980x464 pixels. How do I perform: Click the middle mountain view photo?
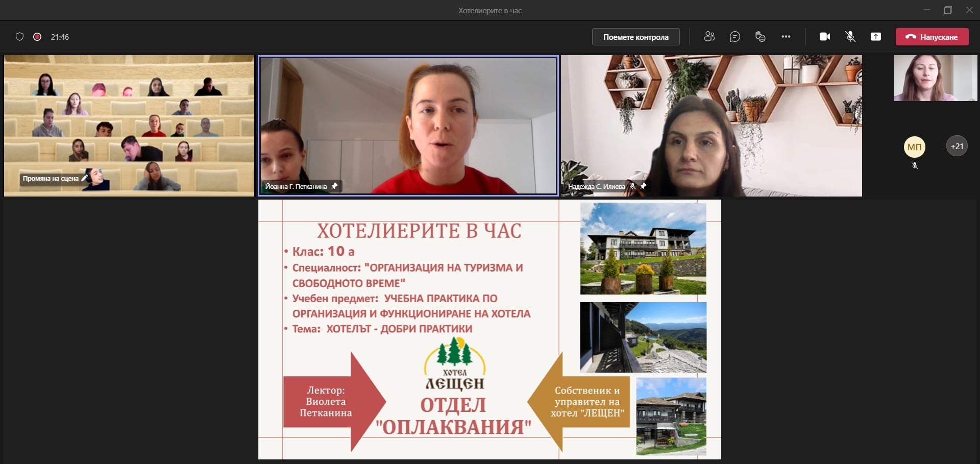[x=643, y=337]
